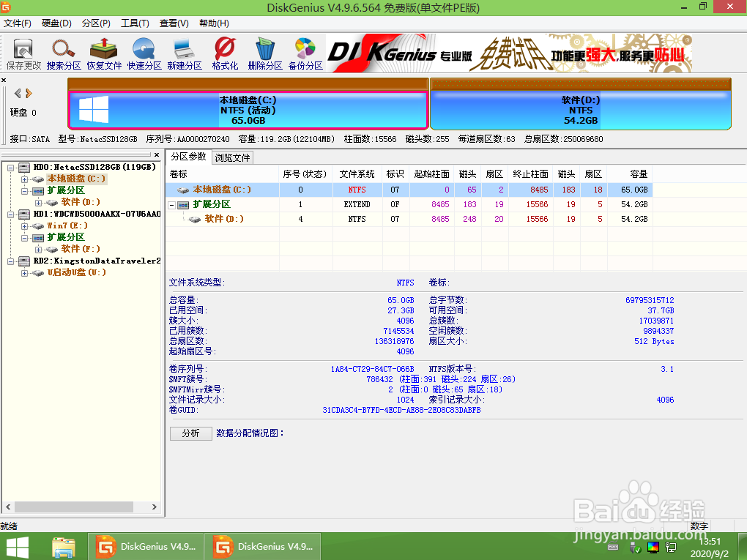Switch to the 浏览文件 tab

pos(232,157)
